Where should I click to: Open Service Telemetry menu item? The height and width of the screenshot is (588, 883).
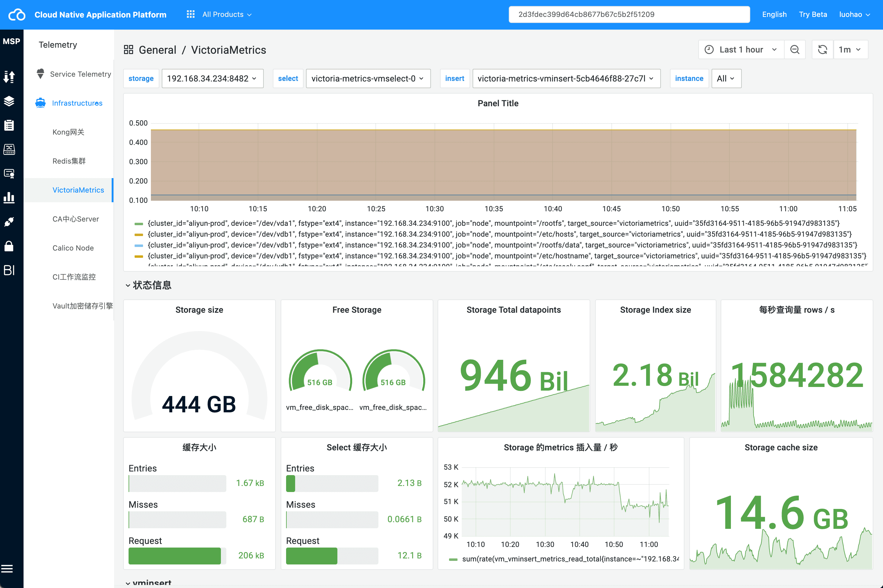coord(81,74)
